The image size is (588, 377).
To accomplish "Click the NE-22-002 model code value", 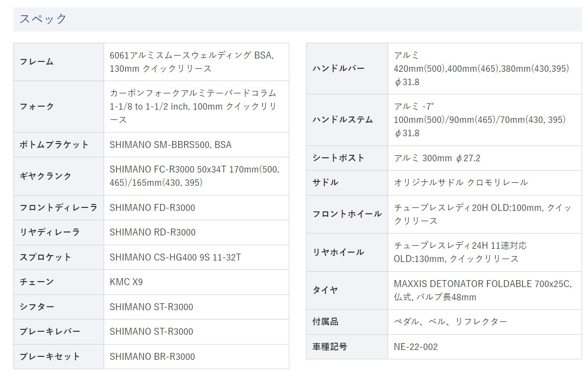I will point(416,347).
